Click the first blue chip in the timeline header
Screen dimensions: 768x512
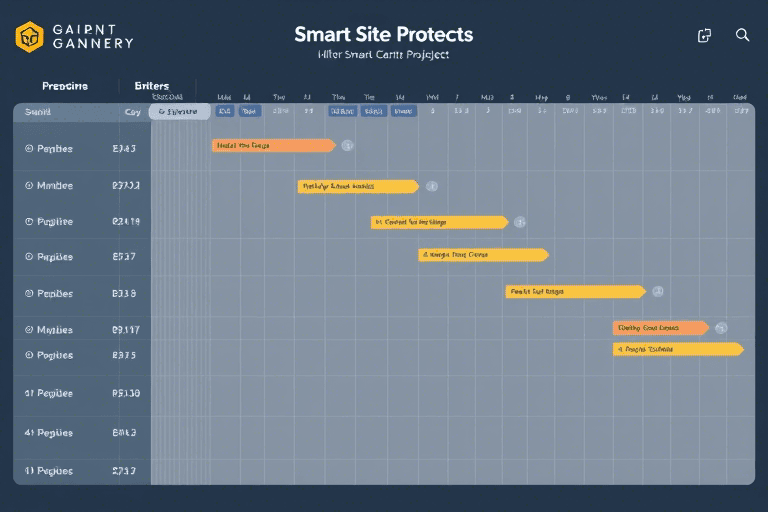[225, 112]
